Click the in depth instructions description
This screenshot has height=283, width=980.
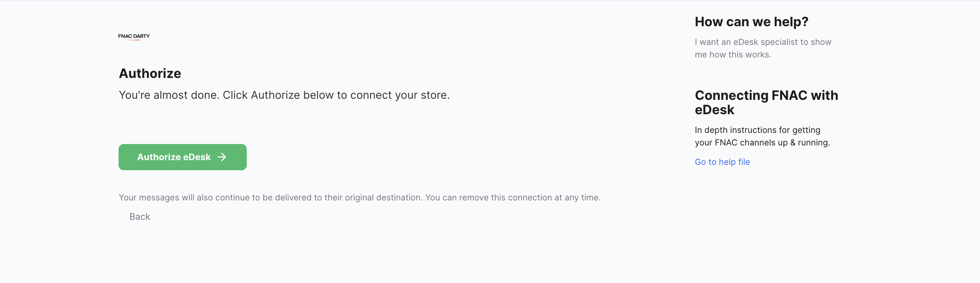pyautogui.click(x=762, y=136)
